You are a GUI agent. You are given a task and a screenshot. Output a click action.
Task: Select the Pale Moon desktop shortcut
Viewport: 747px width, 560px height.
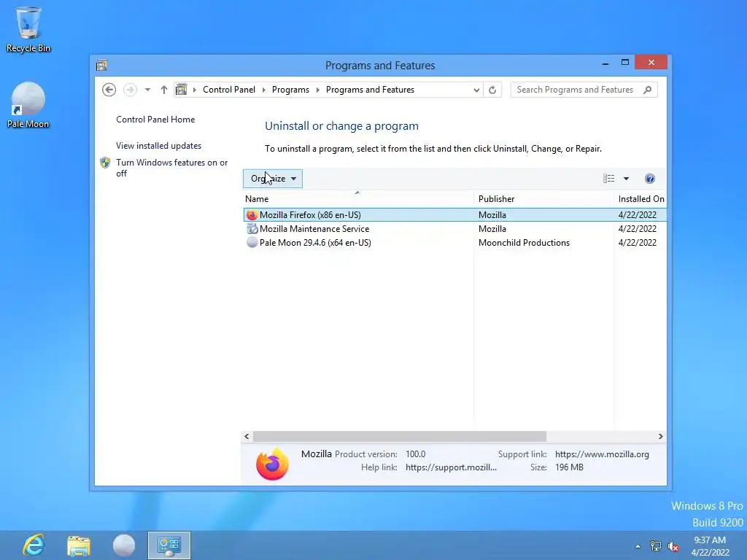[28, 105]
